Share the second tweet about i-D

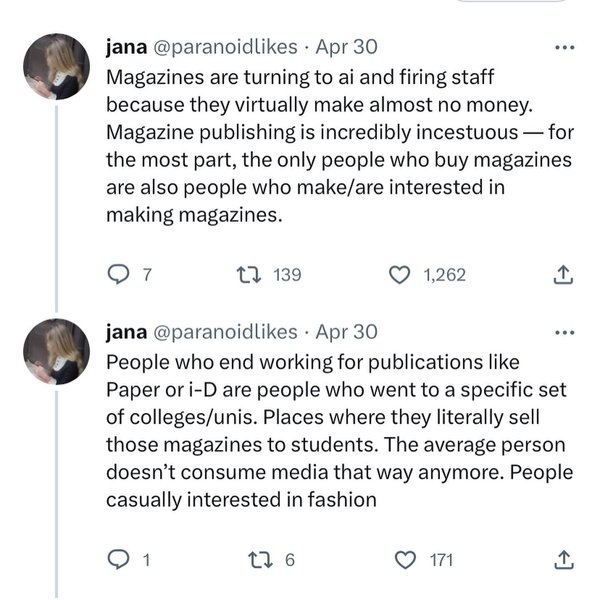point(562,560)
